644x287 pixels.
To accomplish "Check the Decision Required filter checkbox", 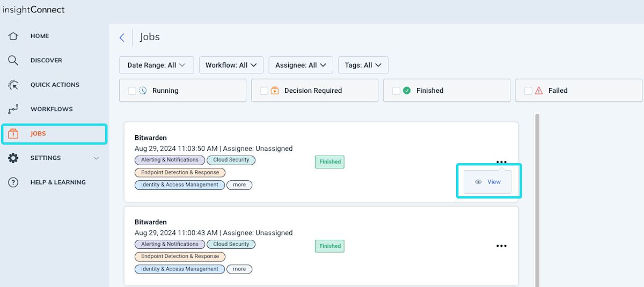I will tap(264, 91).
